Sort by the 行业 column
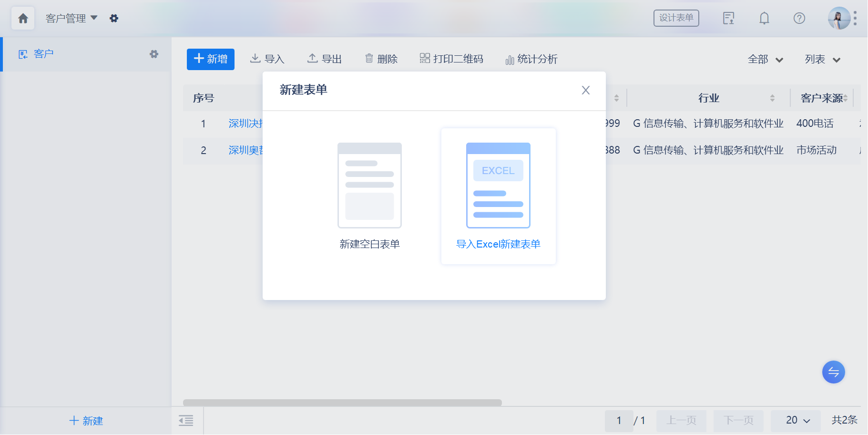The height and width of the screenshot is (435, 868). pos(772,98)
